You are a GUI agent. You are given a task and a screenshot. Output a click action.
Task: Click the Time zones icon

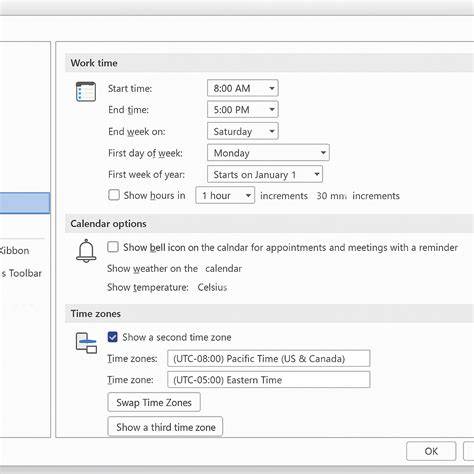(x=86, y=343)
